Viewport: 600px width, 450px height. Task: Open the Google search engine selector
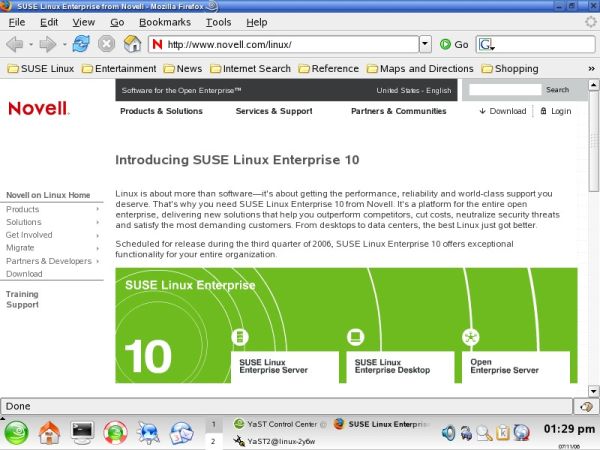[x=487, y=45]
